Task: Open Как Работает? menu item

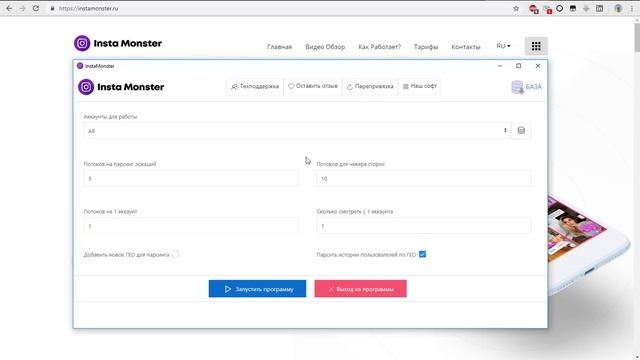Action: click(x=380, y=47)
